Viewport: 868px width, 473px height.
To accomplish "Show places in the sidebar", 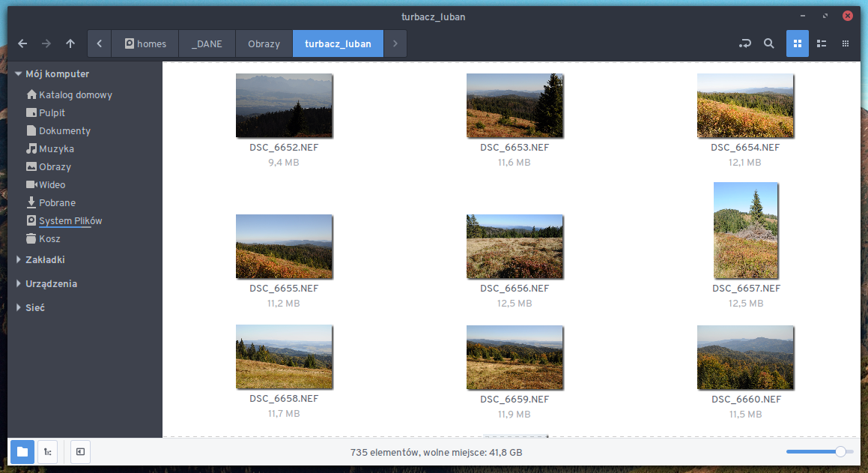I will point(22,452).
